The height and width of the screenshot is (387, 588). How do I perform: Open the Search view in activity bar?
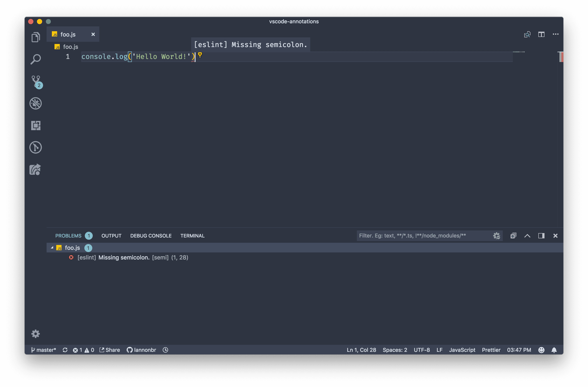tap(36, 59)
